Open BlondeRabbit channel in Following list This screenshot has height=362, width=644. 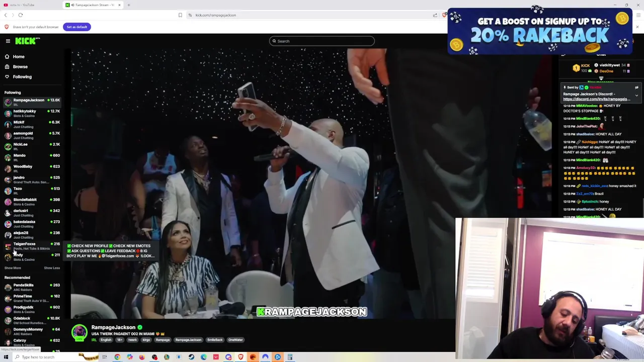click(x=32, y=201)
